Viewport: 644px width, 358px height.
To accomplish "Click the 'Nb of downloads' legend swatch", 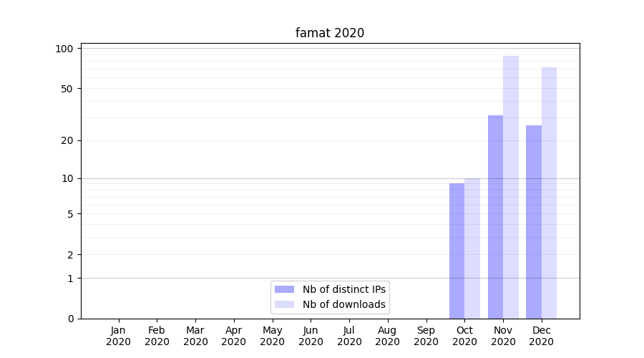I will pyautogui.click(x=284, y=304).
